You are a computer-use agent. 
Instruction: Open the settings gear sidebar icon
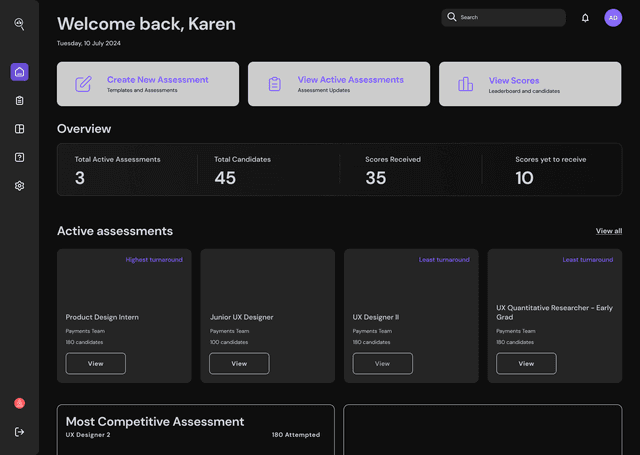click(19, 186)
